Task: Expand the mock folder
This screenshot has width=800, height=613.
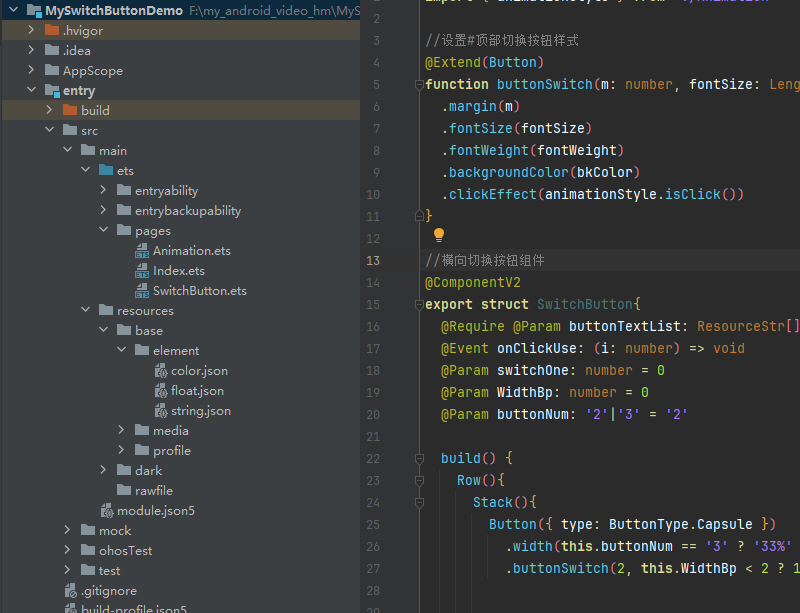Action: pyautogui.click(x=67, y=530)
